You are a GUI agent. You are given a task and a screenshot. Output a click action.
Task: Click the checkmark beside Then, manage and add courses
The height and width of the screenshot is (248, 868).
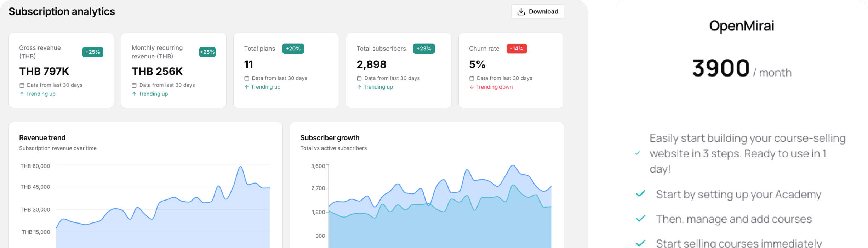[x=641, y=219]
